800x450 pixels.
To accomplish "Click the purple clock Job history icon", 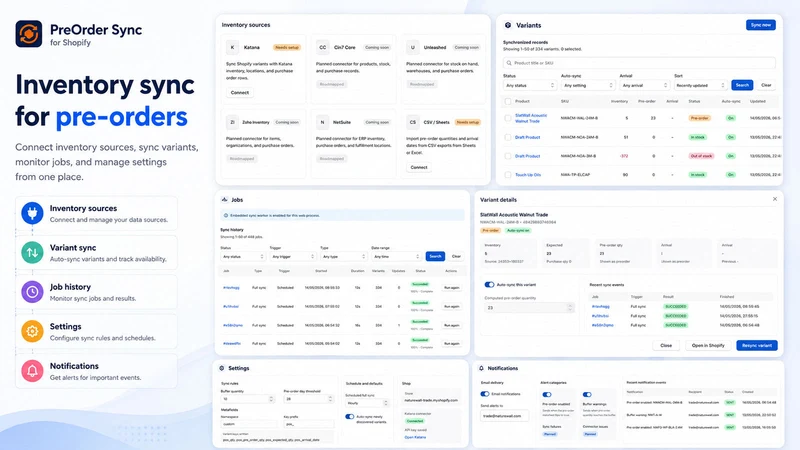I will point(32,292).
